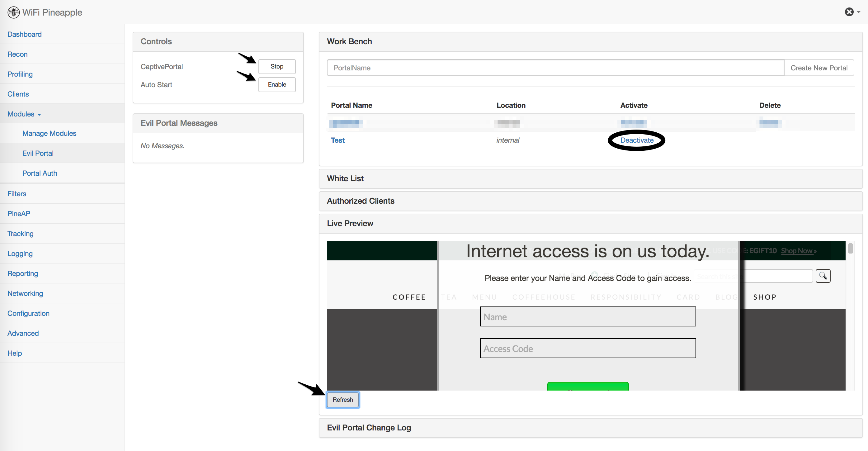Screen dimensions: 868x451
Task: Click the Location column header
Action: tap(511, 105)
